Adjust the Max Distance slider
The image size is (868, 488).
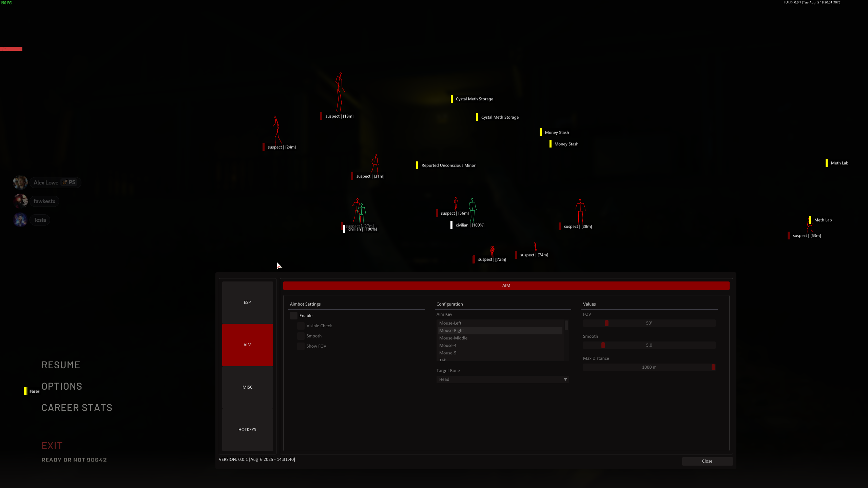(649, 367)
